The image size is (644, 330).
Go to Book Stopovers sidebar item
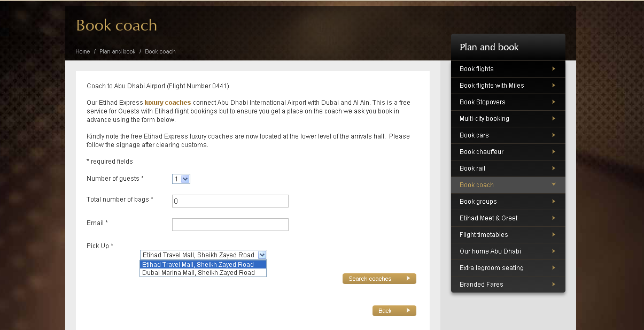tap(508, 102)
